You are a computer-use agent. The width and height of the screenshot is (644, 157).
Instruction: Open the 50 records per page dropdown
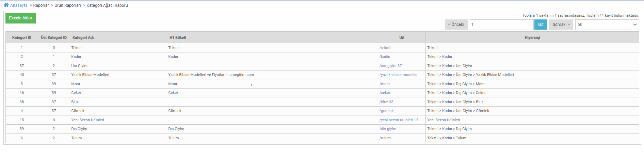[x=607, y=25]
